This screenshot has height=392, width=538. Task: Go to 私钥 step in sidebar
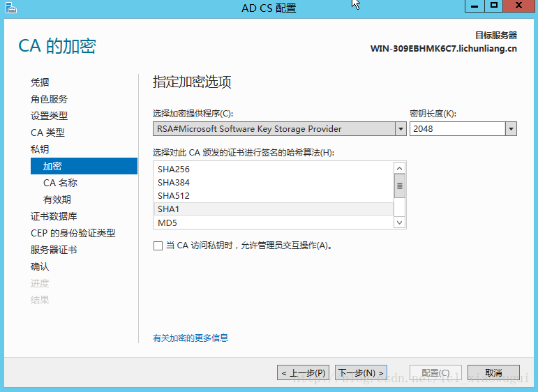(40, 149)
